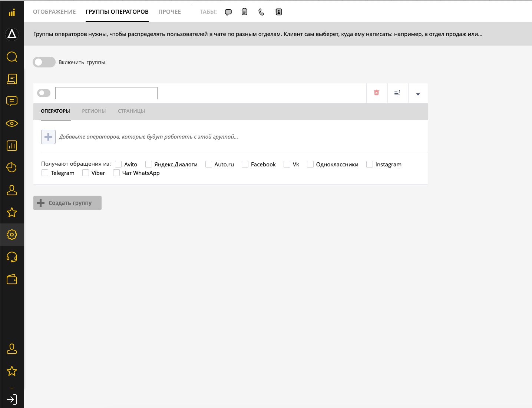
Task: Click the sort order icon
Action: (x=397, y=93)
